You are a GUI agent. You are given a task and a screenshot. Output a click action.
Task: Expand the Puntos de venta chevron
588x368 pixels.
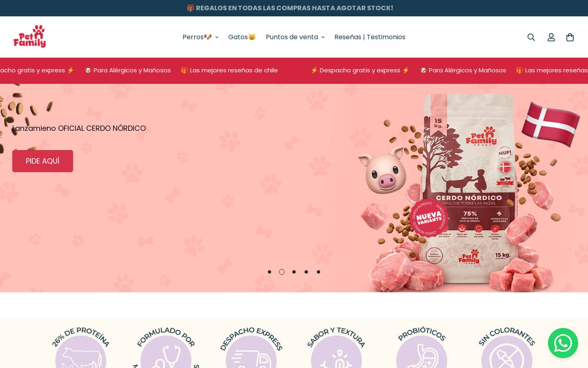pyautogui.click(x=323, y=37)
